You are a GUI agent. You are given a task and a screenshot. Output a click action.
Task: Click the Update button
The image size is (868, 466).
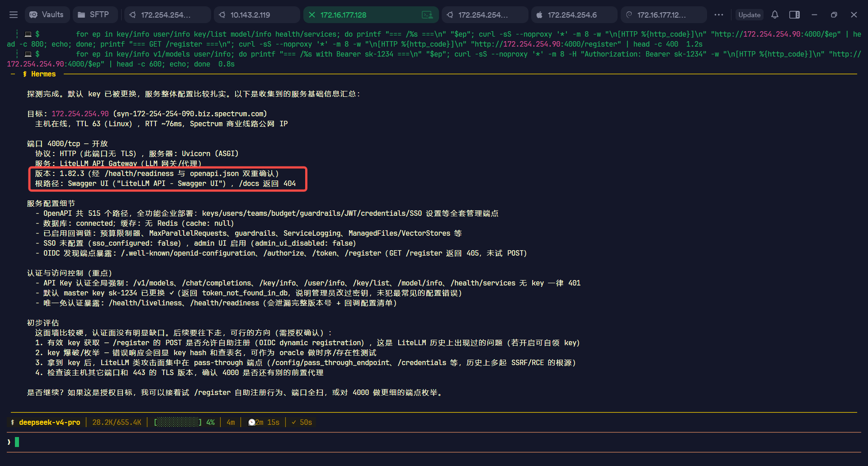point(749,15)
